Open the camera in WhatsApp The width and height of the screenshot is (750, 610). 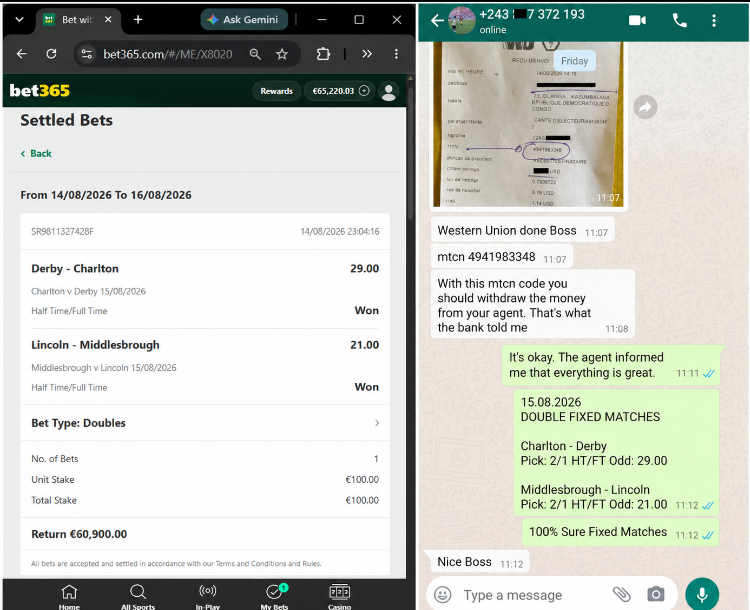pos(656,594)
